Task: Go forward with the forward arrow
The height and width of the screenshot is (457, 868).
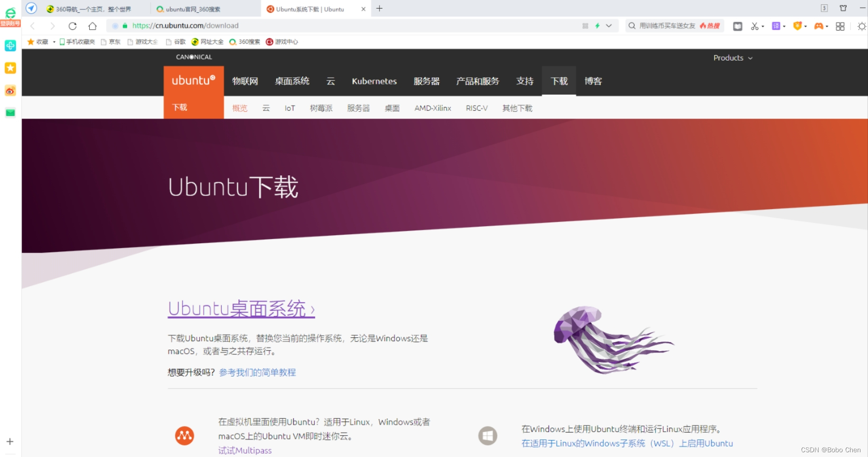Action: pyautogui.click(x=52, y=26)
